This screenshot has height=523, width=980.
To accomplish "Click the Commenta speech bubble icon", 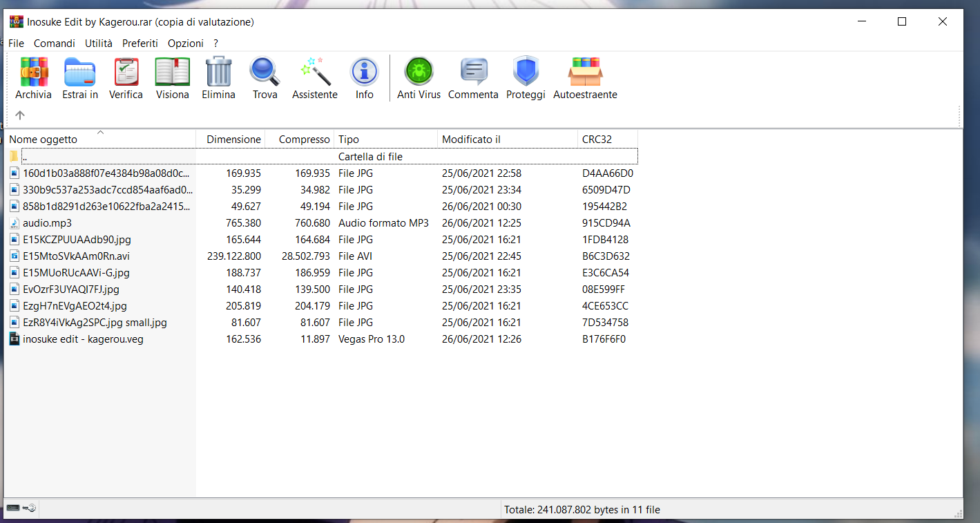I will tap(473, 72).
